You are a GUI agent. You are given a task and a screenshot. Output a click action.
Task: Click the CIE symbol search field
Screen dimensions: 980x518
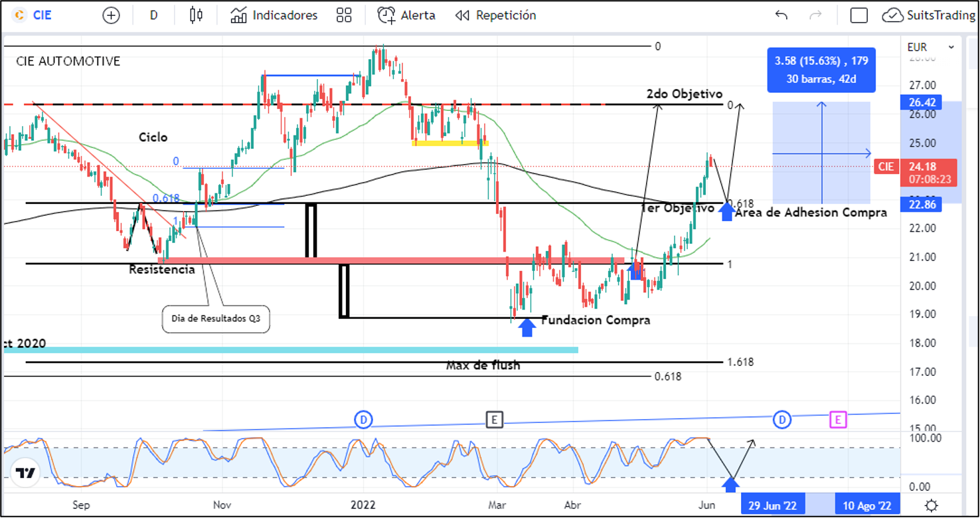tap(42, 15)
